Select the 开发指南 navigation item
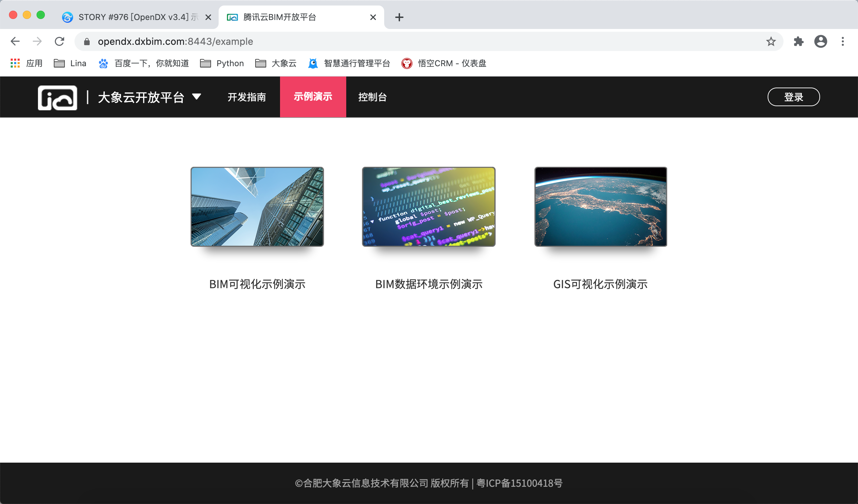The image size is (858, 504). [x=246, y=97]
